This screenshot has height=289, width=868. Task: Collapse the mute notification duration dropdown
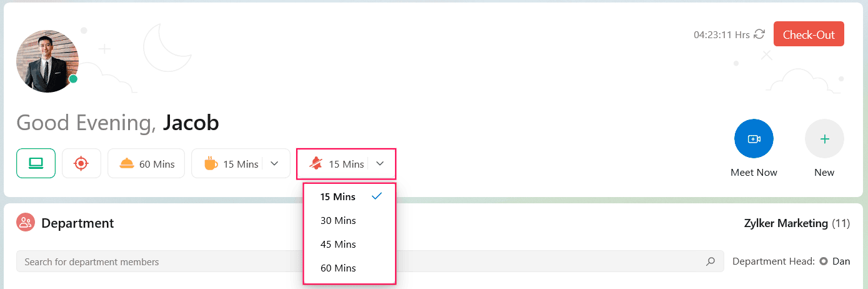coord(380,164)
